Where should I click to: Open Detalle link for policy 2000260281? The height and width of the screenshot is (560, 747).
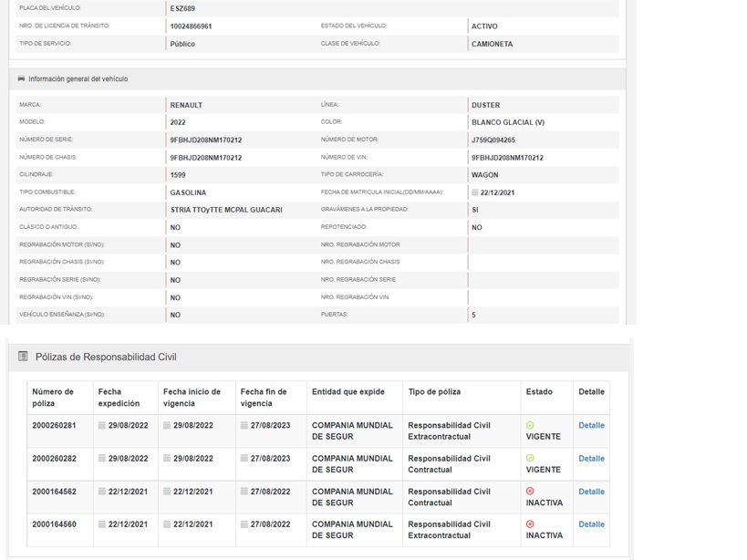pyautogui.click(x=591, y=426)
